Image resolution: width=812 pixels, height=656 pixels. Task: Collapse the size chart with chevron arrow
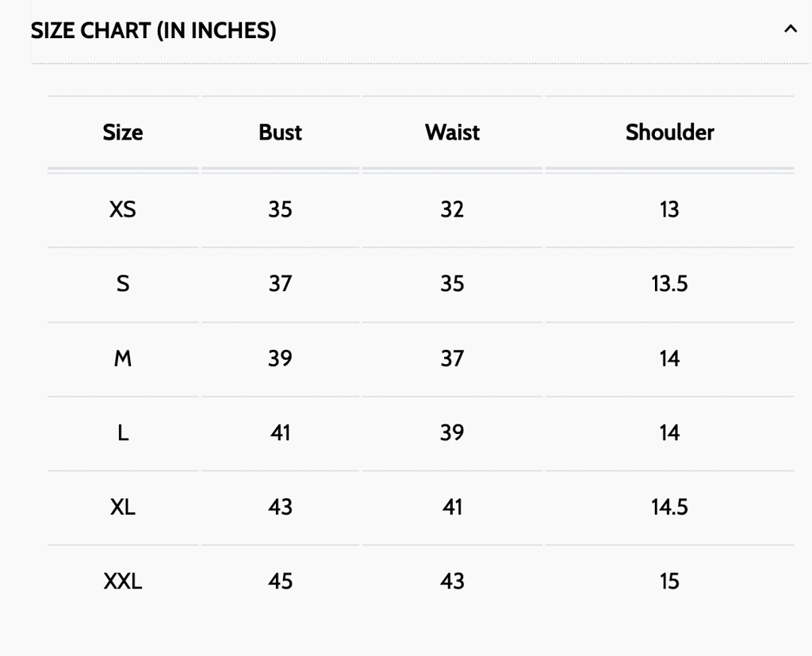(x=790, y=29)
